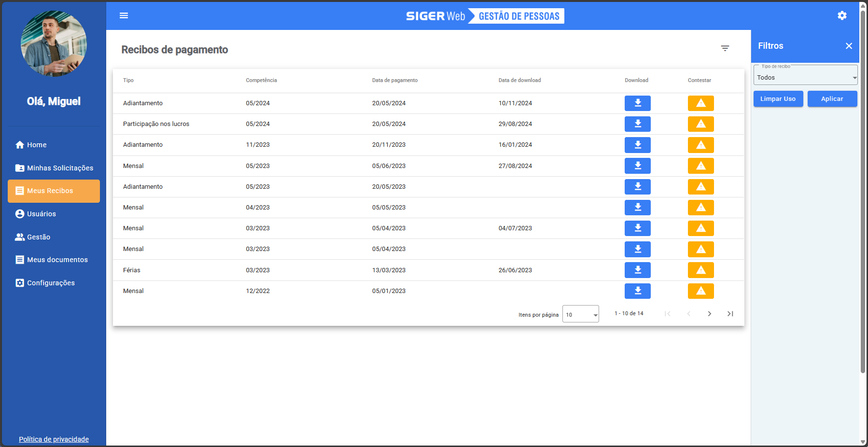Contest the Adiantamento 11/2023 receipt

click(x=701, y=145)
